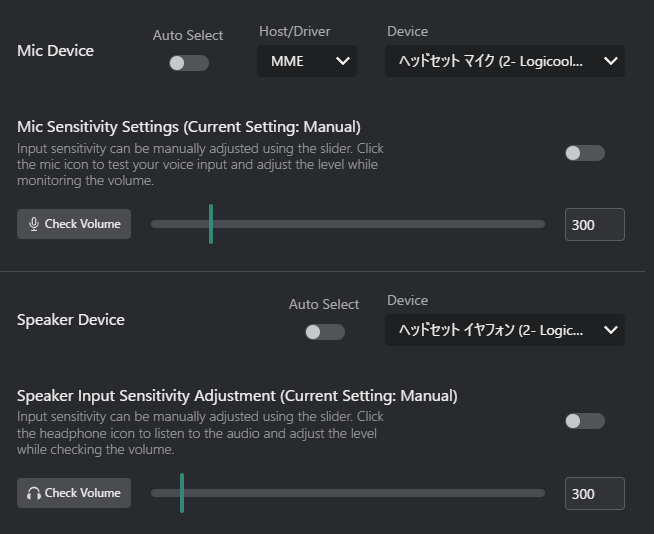Click the Mic Device label

55,51
